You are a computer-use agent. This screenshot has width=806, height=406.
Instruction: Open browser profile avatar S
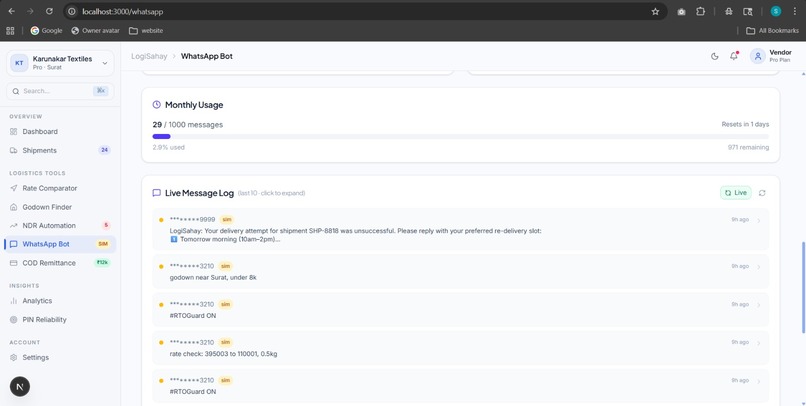[775, 11]
